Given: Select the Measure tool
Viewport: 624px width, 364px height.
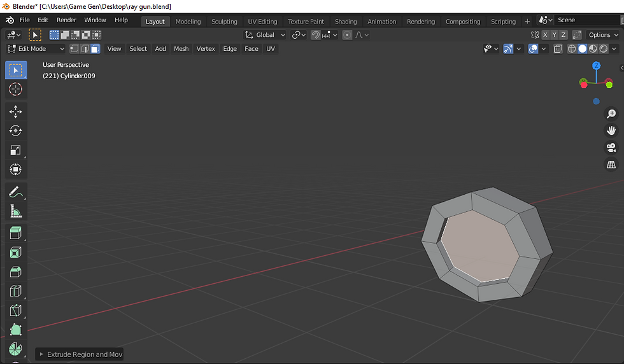Looking at the screenshot, I should (16, 212).
